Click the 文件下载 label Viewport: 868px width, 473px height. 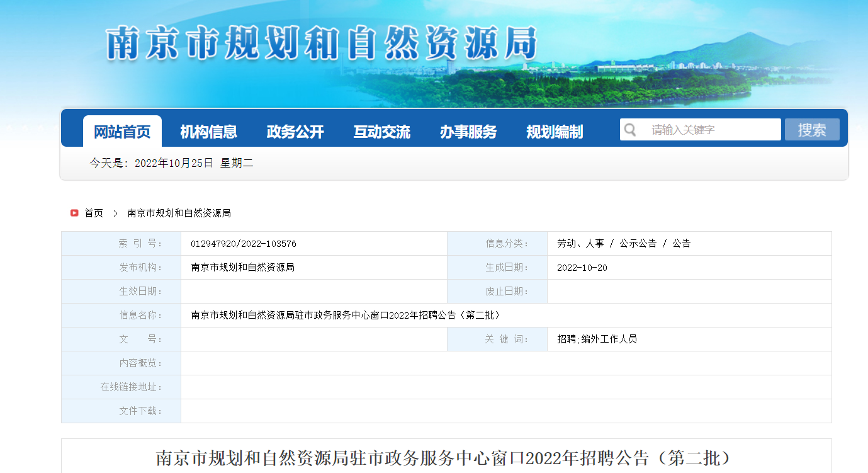pyautogui.click(x=140, y=411)
